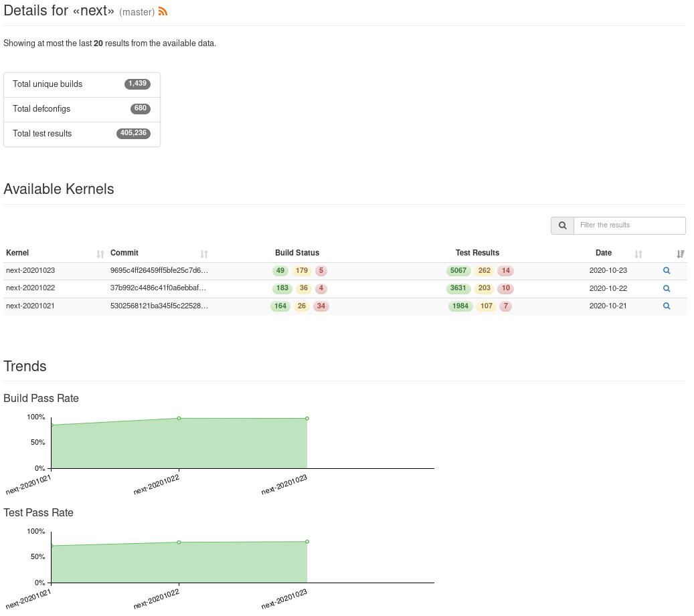The width and height of the screenshot is (694, 616).
Task: Sort table by Date column arrows
Action: [x=638, y=254]
